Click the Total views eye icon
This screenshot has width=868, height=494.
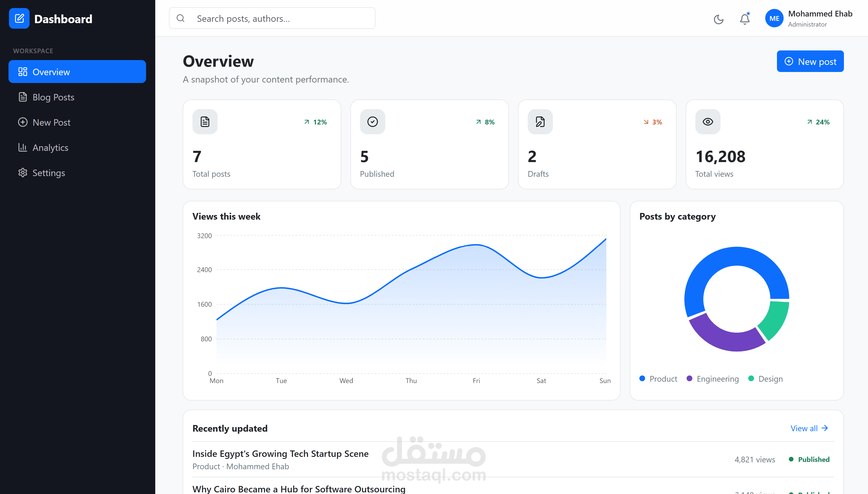707,121
